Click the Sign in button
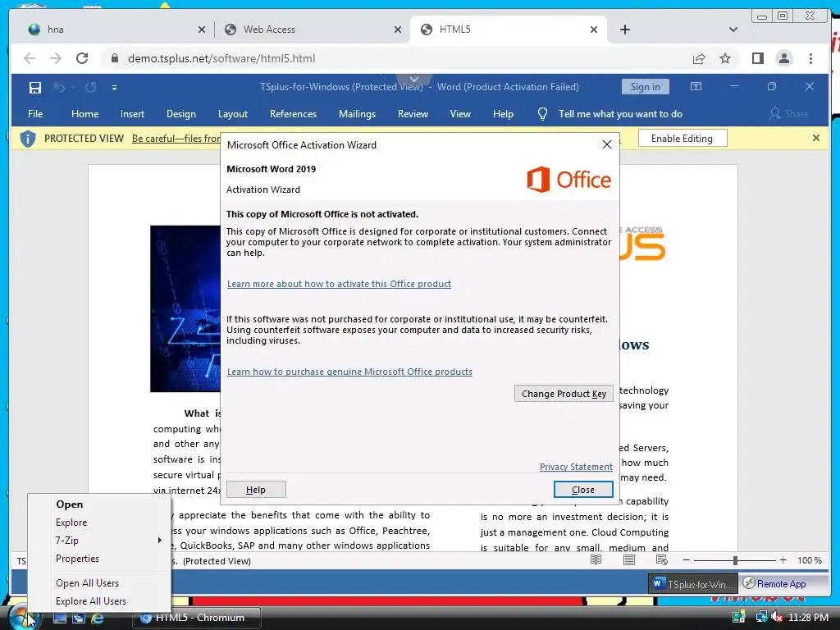 (645, 87)
